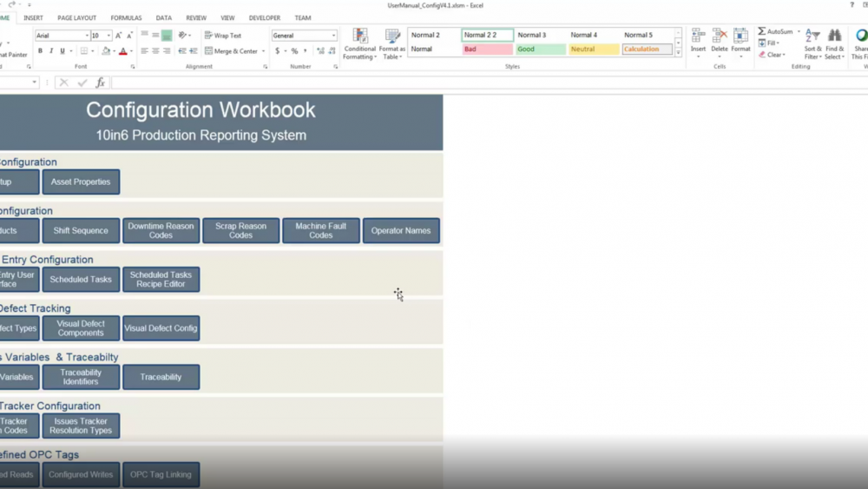Image resolution: width=868 pixels, height=489 pixels.
Task: Toggle Wrap Text option
Action: [223, 36]
